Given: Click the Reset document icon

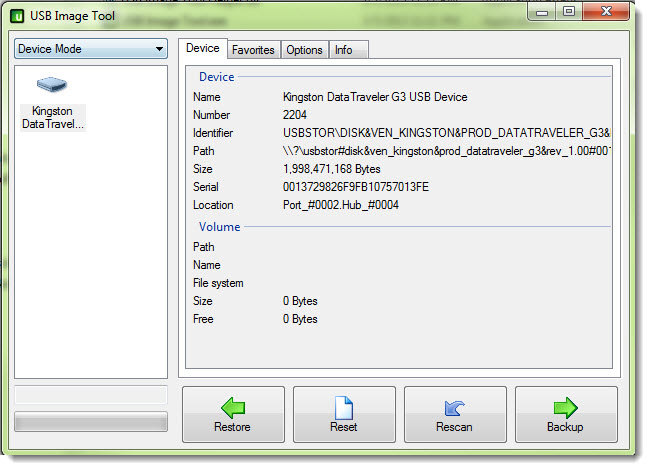Looking at the screenshot, I should (344, 408).
